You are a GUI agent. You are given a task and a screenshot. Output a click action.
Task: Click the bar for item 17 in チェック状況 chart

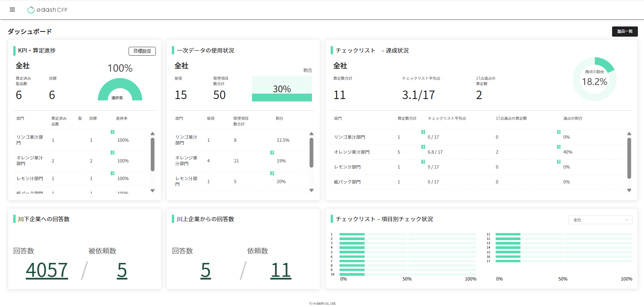click(508, 261)
